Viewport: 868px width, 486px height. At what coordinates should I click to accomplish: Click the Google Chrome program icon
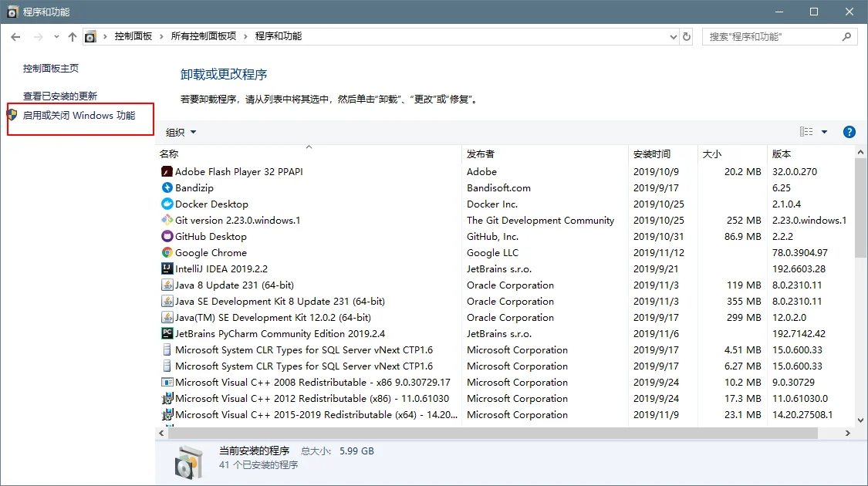coord(167,252)
